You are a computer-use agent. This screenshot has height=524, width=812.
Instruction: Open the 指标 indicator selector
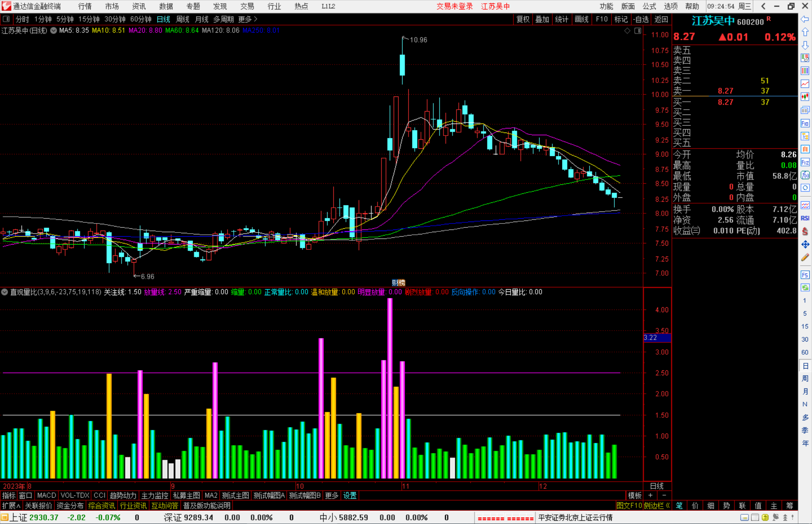[x=9, y=495]
